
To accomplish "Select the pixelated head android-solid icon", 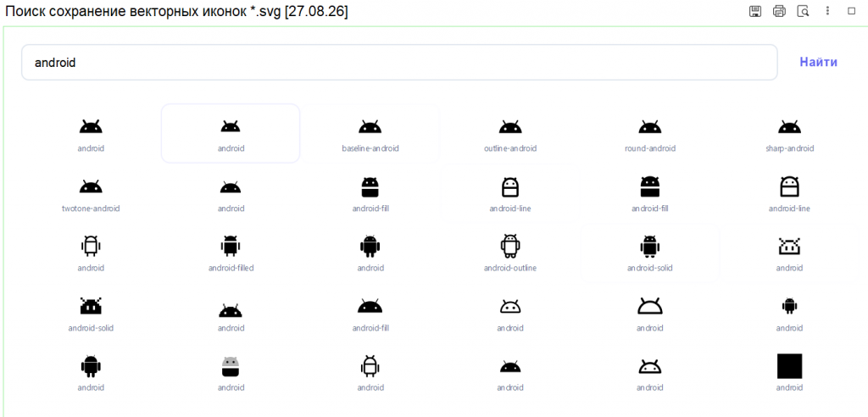I will 91,306.
